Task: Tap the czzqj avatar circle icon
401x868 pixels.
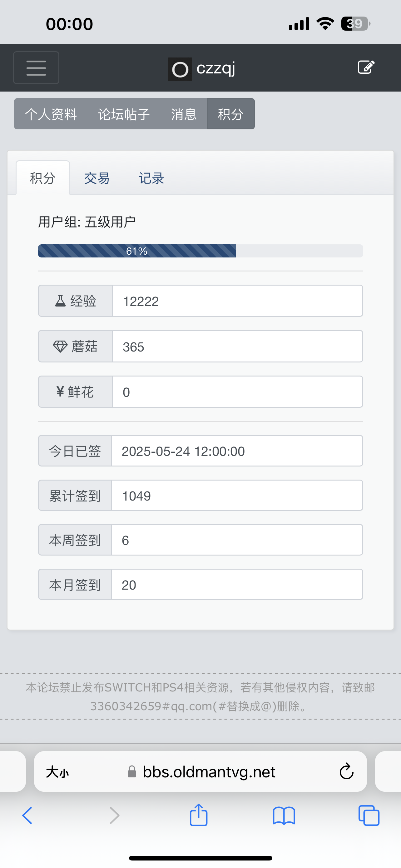Action: point(180,69)
